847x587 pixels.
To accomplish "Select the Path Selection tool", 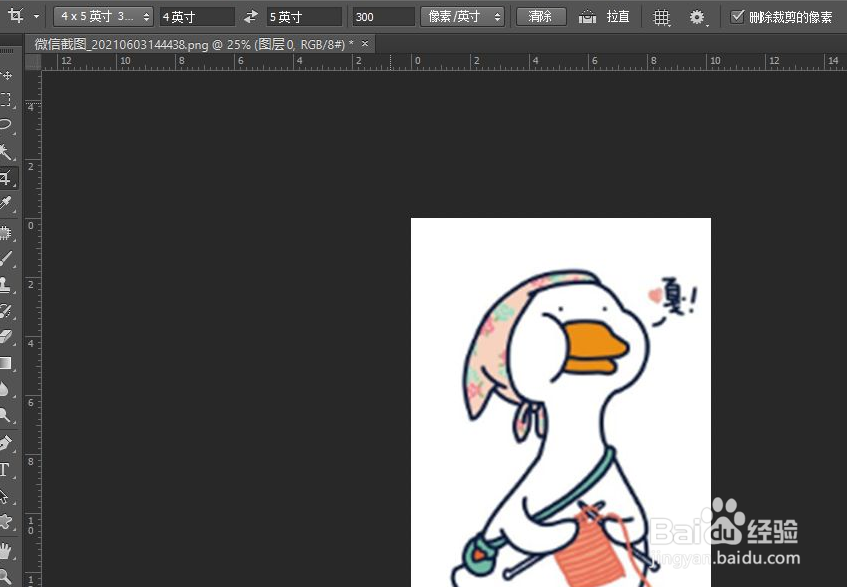I will click(5, 496).
